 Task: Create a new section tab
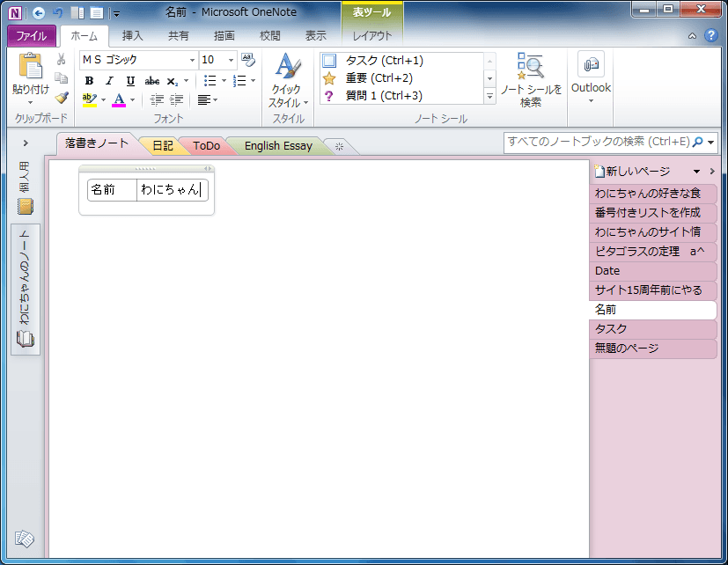click(x=340, y=147)
